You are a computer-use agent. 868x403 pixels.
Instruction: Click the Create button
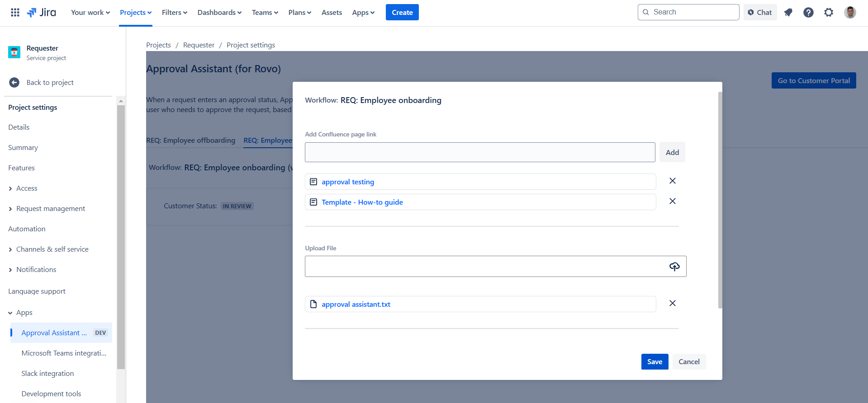click(x=402, y=12)
